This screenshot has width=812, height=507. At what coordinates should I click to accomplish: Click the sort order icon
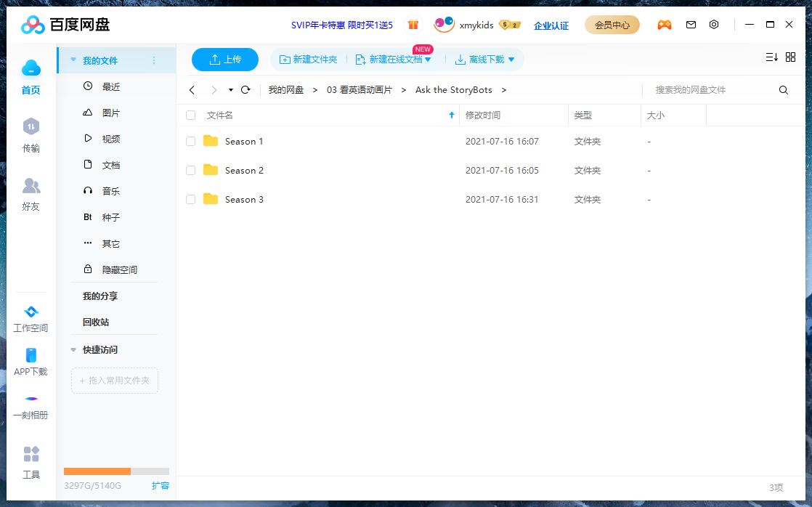pos(771,57)
